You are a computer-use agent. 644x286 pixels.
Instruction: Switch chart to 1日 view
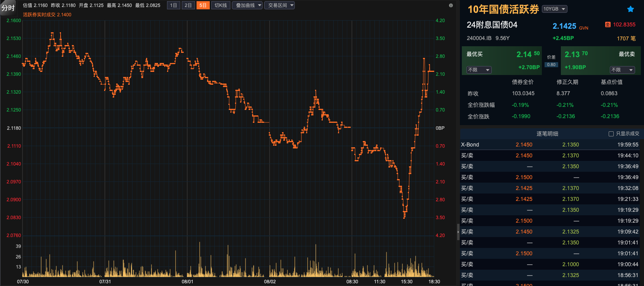[174, 5]
